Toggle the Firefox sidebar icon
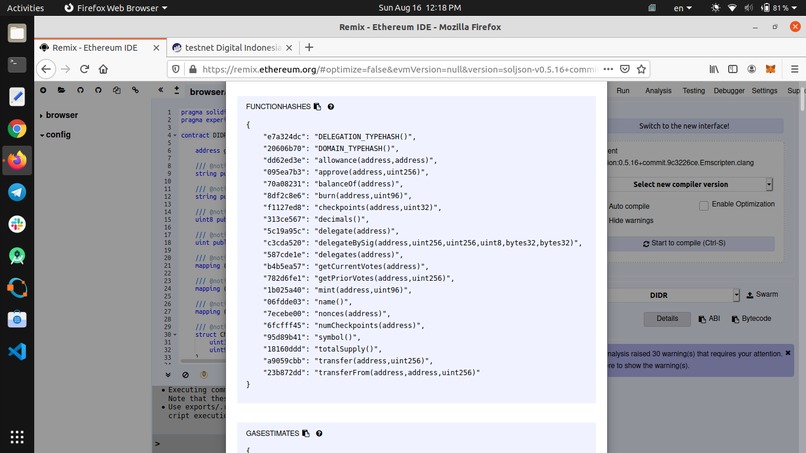Screen dimensions: 806x453 [x=733, y=69]
